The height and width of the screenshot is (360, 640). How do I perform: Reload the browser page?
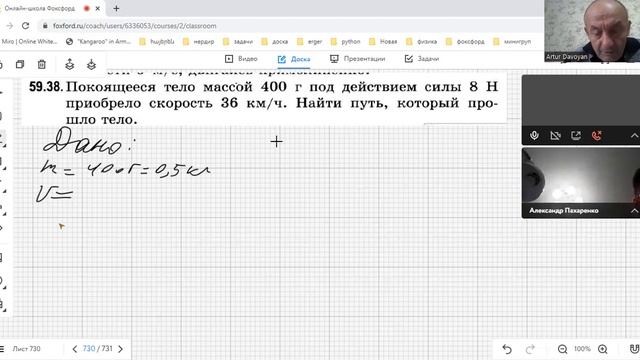pyautogui.click(x=25, y=26)
